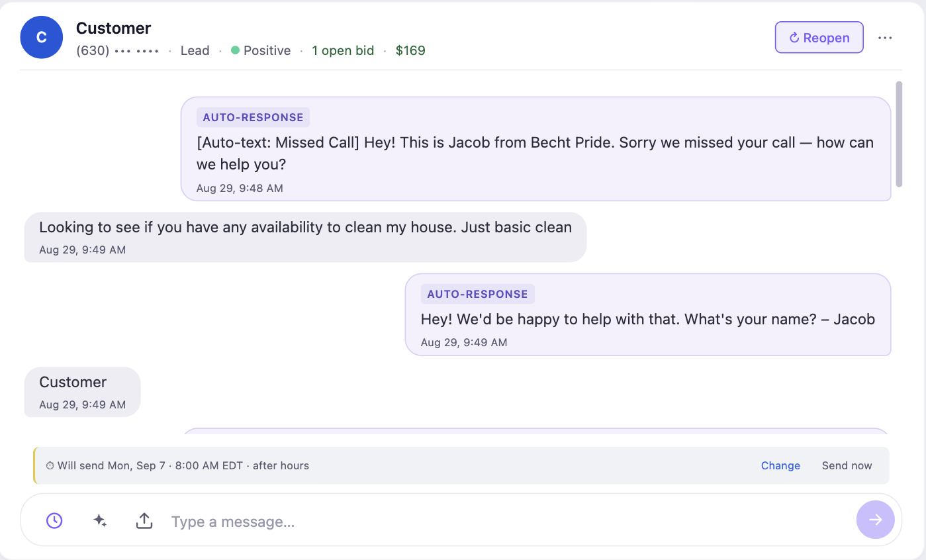The height and width of the screenshot is (560, 926).
Task: Click the $169 amount
Action: [x=410, y=50]
